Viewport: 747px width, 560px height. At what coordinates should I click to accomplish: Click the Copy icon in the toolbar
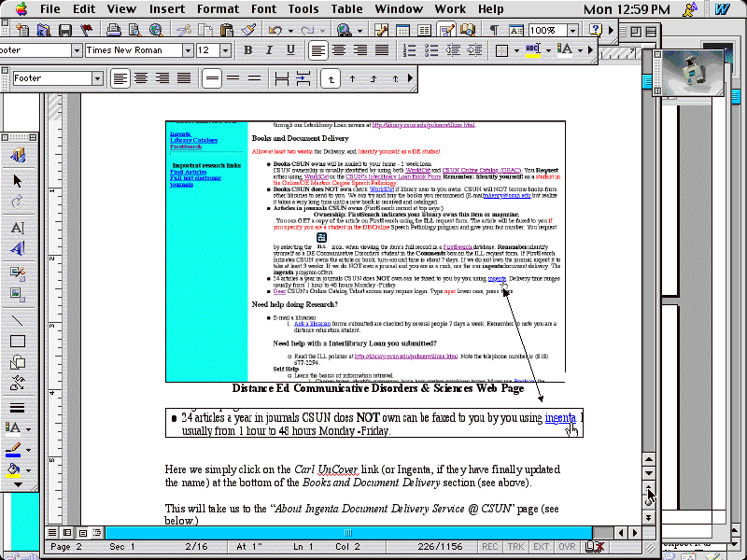(x=204, y=31)
